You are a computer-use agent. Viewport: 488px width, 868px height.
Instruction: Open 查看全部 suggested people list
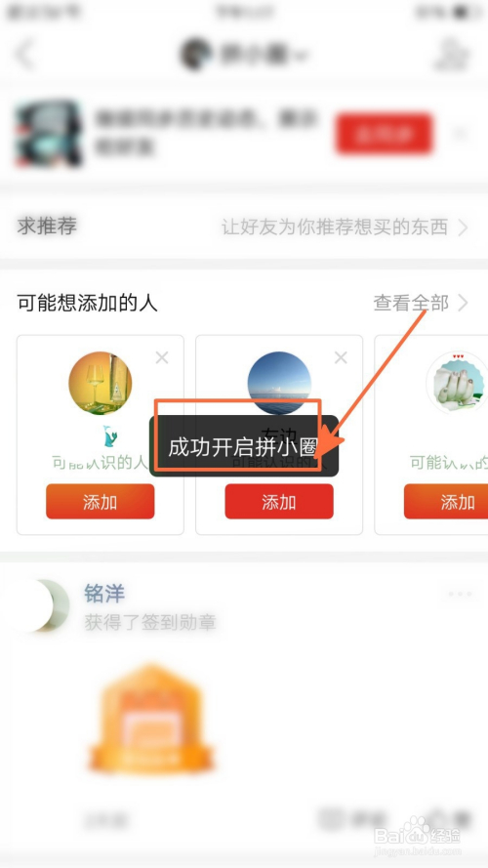coord(421,303)
